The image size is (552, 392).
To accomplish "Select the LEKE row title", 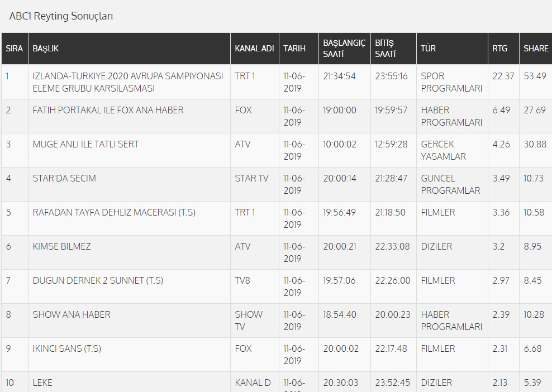I will pos(42,383).
